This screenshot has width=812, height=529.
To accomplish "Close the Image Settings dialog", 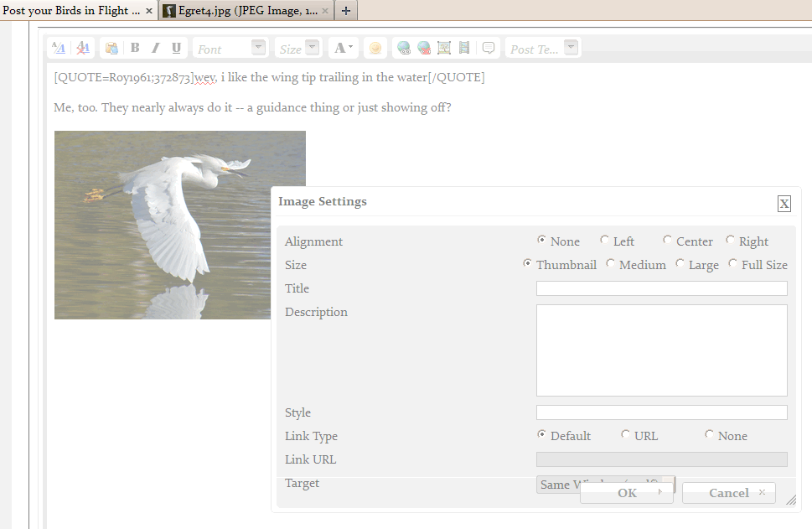I will click(x=784, y=205).
